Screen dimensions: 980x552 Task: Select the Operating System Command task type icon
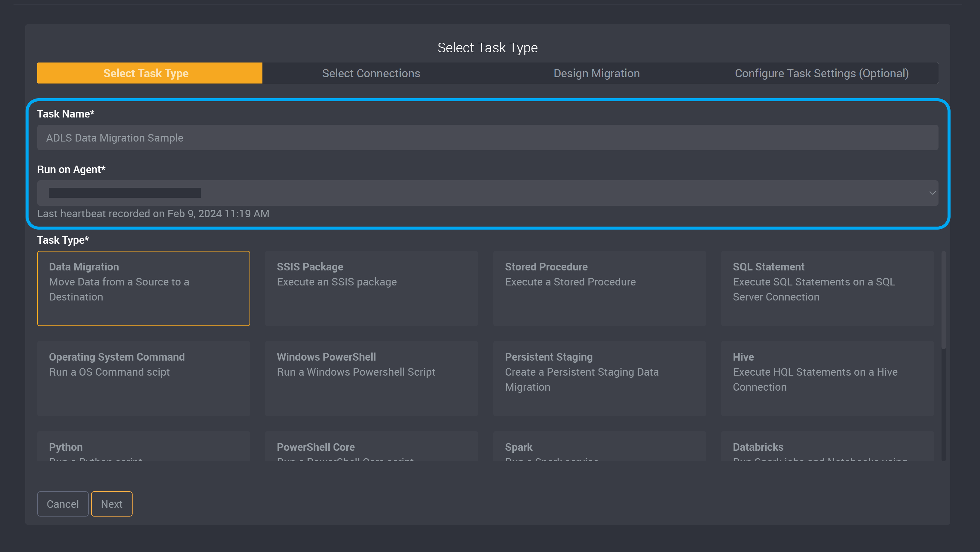click(x=143, y=378)
